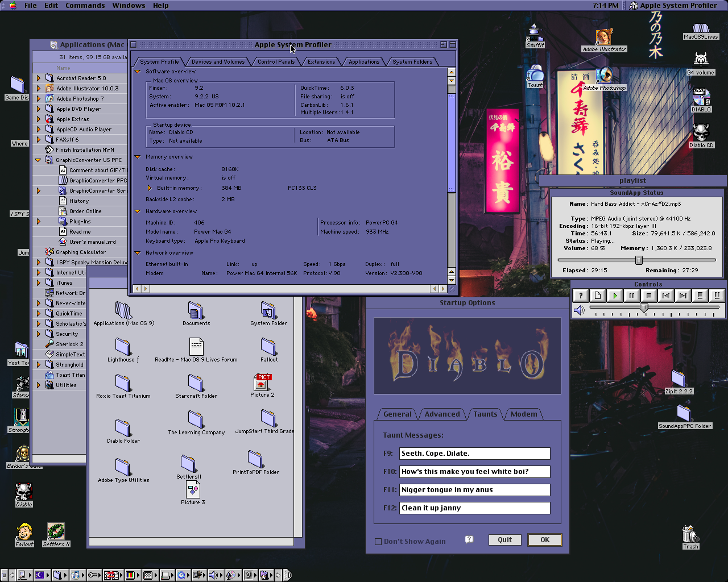Adjust the SoundApp volume slider thumb

(x=644, y=307)
